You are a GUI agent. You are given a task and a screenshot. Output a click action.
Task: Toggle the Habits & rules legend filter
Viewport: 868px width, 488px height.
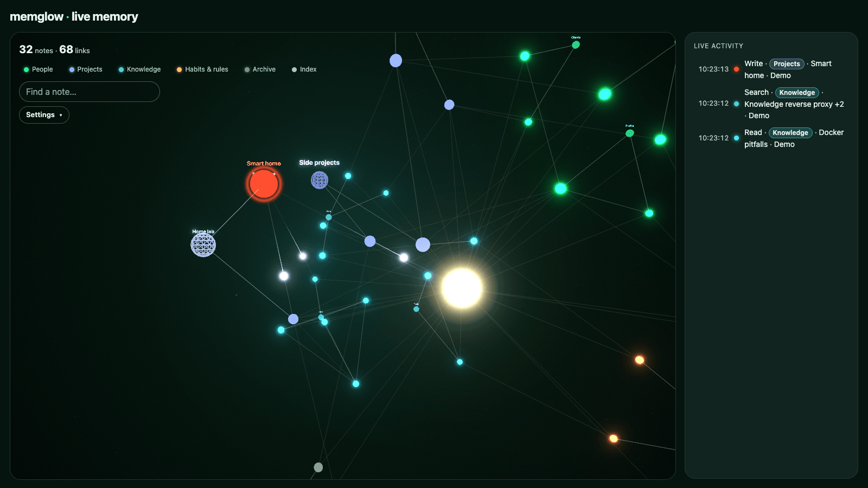click(202, 69)
